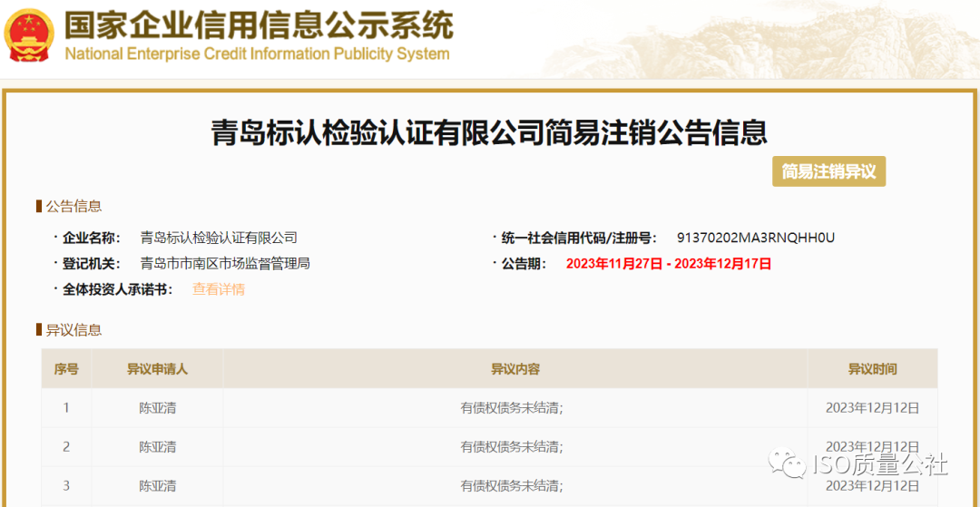Click the 简易注销异议 button
The height and width of the screenshot is (507, 980).
pyautogui.click(x=828, y=171)
